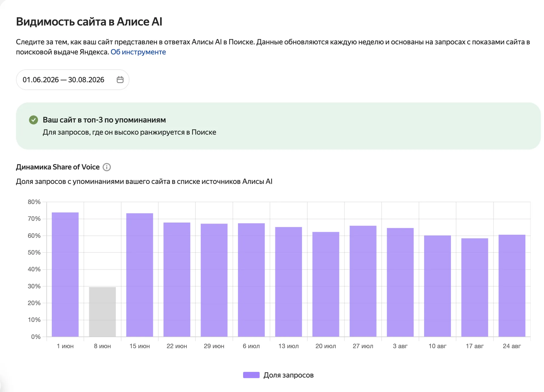
Task: Click the banner subtitle about ранжируется в Поиске
Action: [129, 132]
